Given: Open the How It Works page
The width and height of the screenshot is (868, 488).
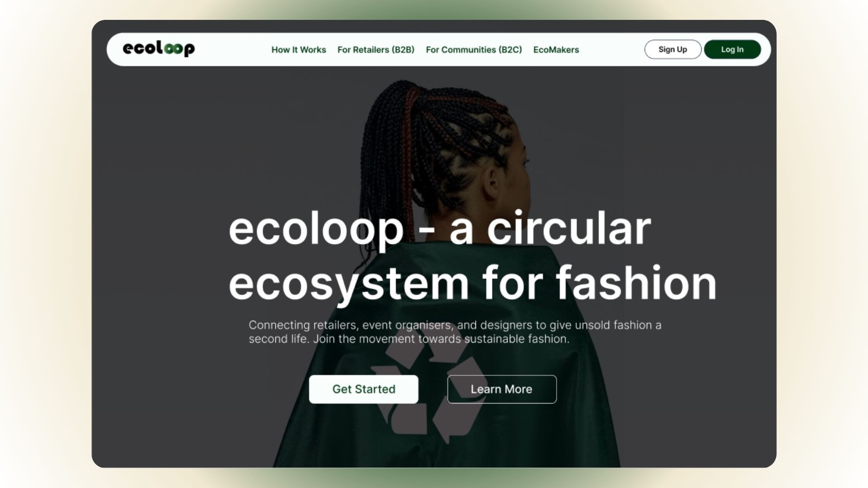Looking at the screenshot, I should (298, 50).
